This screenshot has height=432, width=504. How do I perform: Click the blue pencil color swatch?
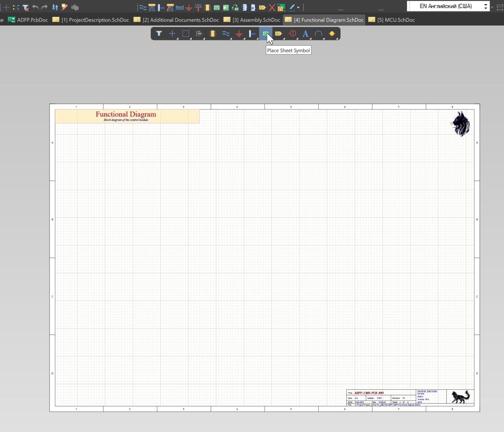[x=292, y=7]
